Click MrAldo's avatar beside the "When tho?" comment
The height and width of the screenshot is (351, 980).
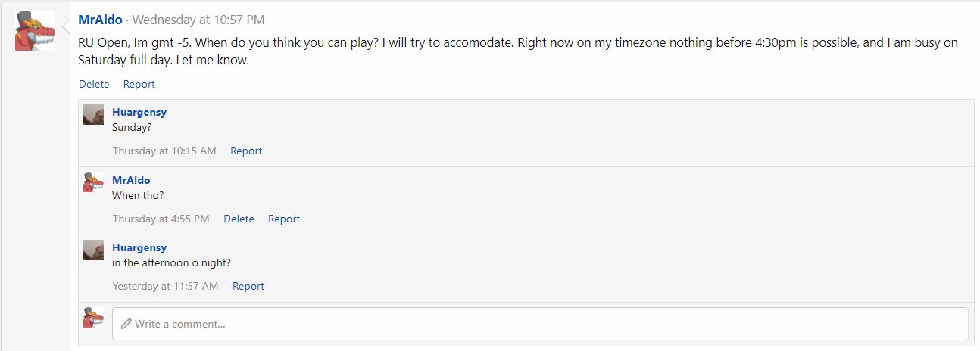(93, 182)
